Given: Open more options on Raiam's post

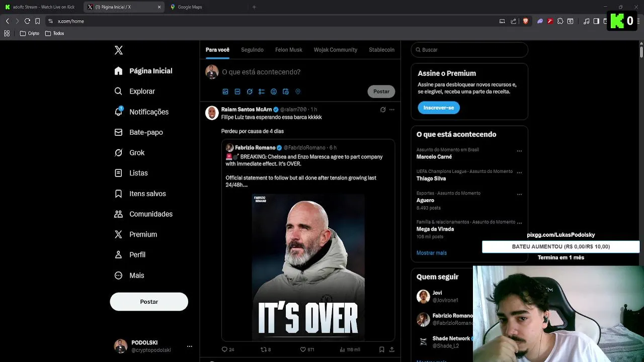Looking at the screenshot, I should (392, 110).
